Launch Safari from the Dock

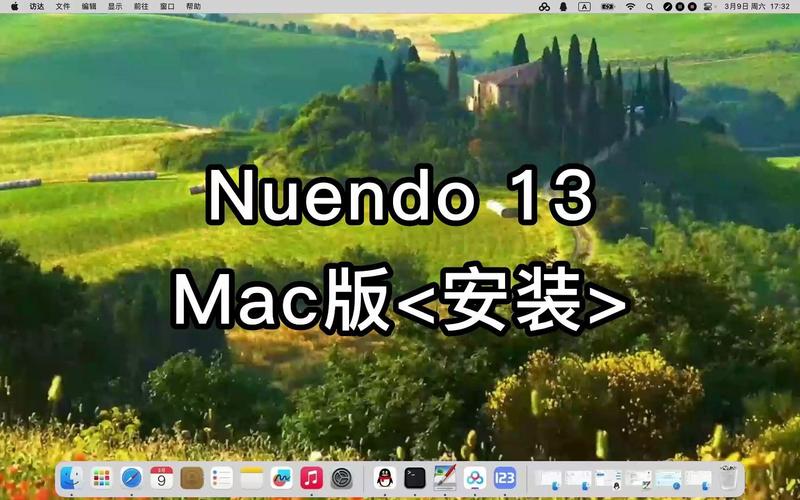pos(132,478)
